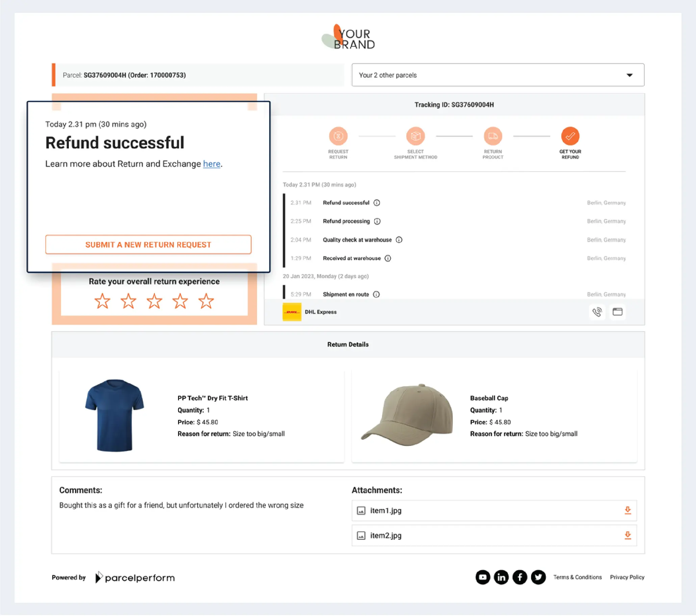Click the carrier website window icon

click(617, 312)
